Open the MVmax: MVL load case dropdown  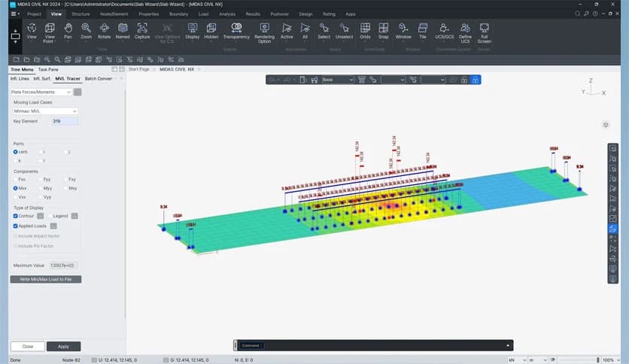tap(45, 111)
